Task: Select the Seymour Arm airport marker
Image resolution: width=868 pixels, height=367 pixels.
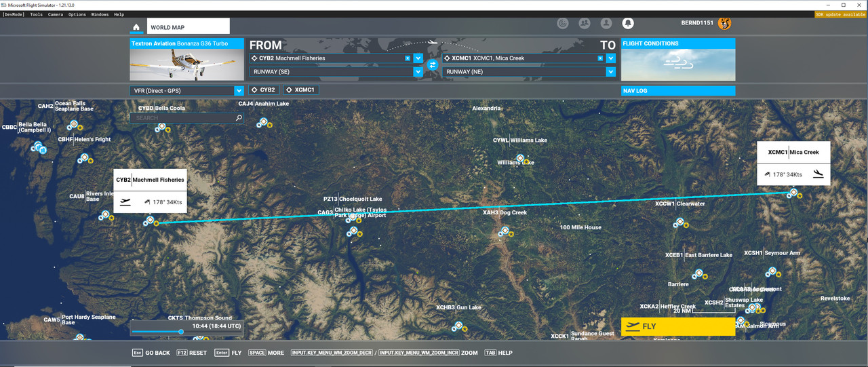Action: [771, 271]
